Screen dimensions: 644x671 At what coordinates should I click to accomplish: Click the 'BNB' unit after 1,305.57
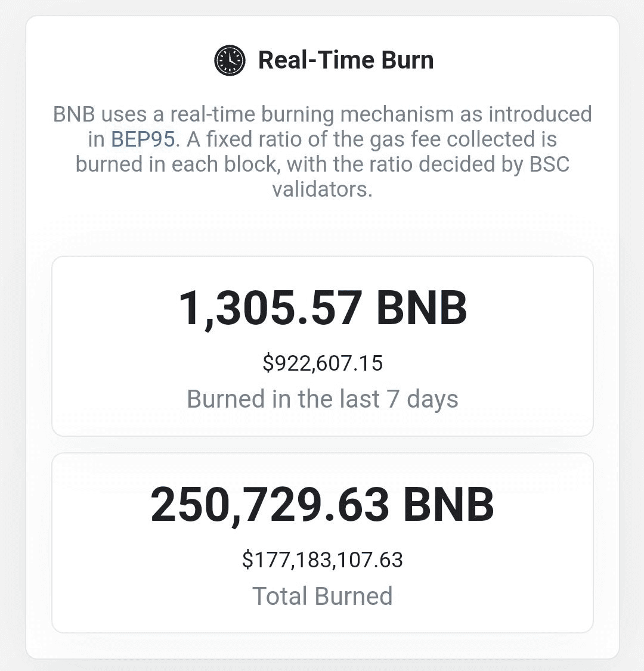coord(422,308)
